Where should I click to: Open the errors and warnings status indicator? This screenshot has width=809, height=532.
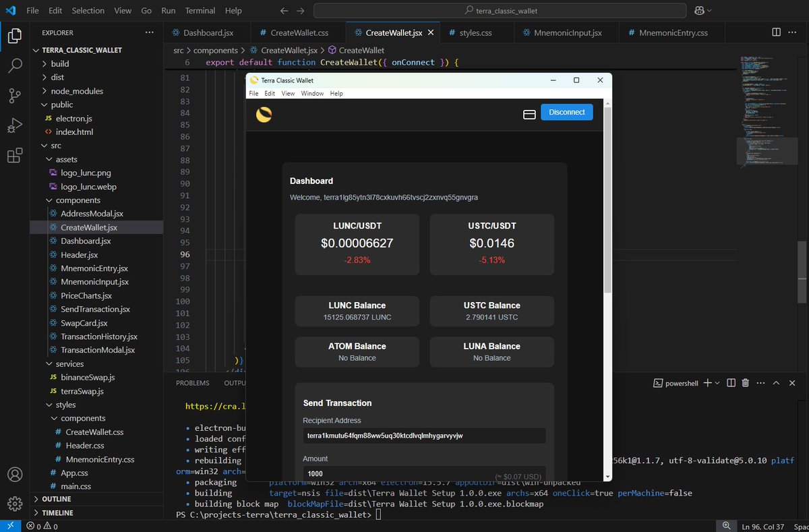click(42, 526)
